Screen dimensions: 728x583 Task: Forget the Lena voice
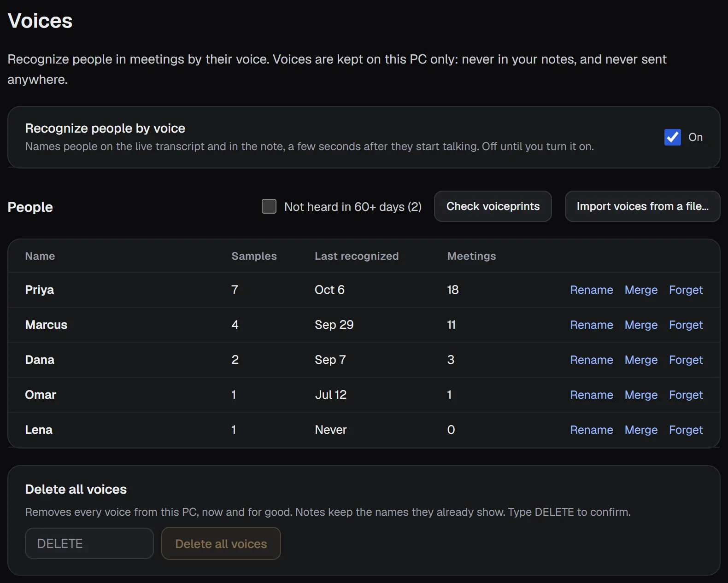coord(686,430)
